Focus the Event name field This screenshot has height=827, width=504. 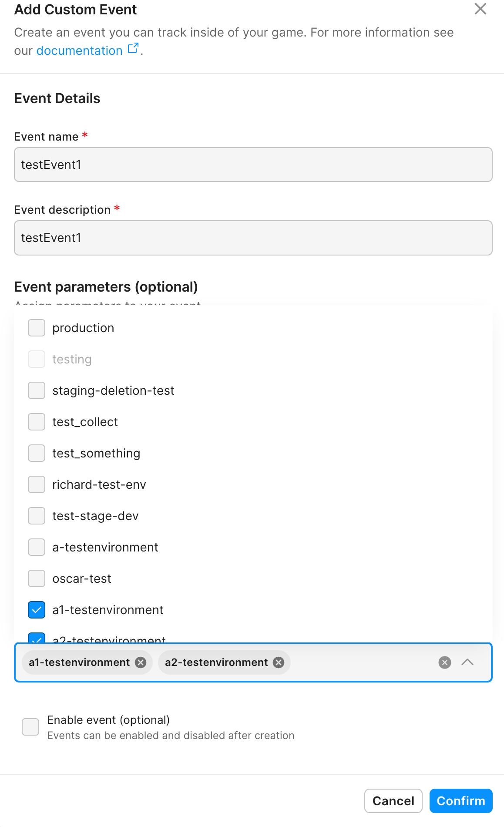click(253, 165)
